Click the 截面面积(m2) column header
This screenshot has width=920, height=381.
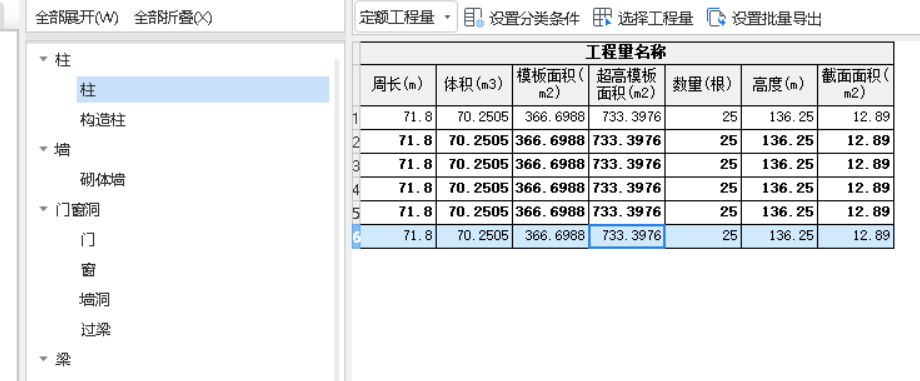coord(855,85)
